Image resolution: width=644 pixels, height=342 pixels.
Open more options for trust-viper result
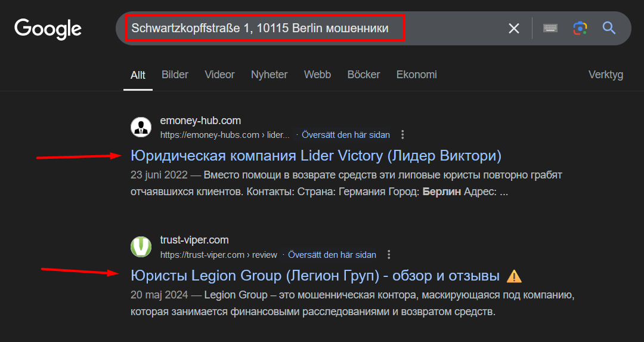389,255
